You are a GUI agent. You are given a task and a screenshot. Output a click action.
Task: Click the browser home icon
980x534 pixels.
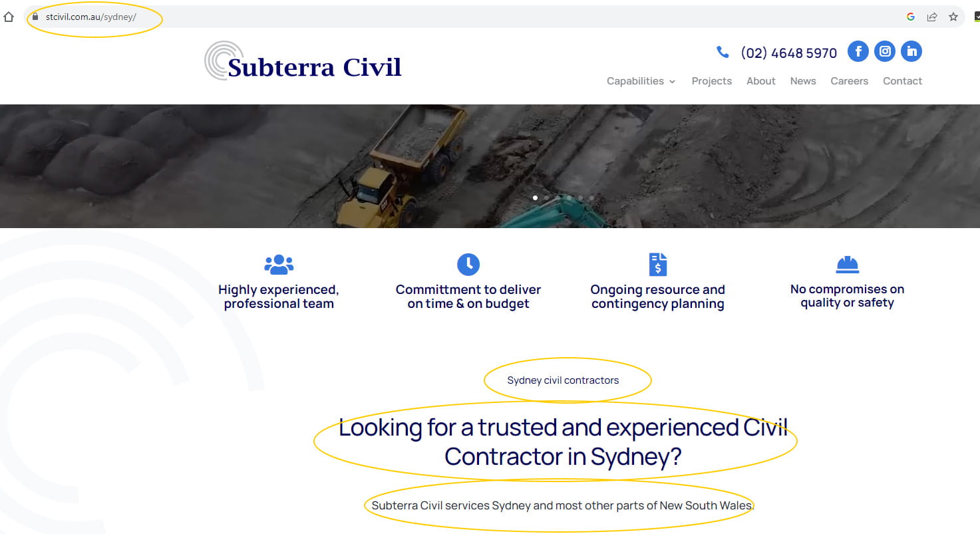point(9,17)
